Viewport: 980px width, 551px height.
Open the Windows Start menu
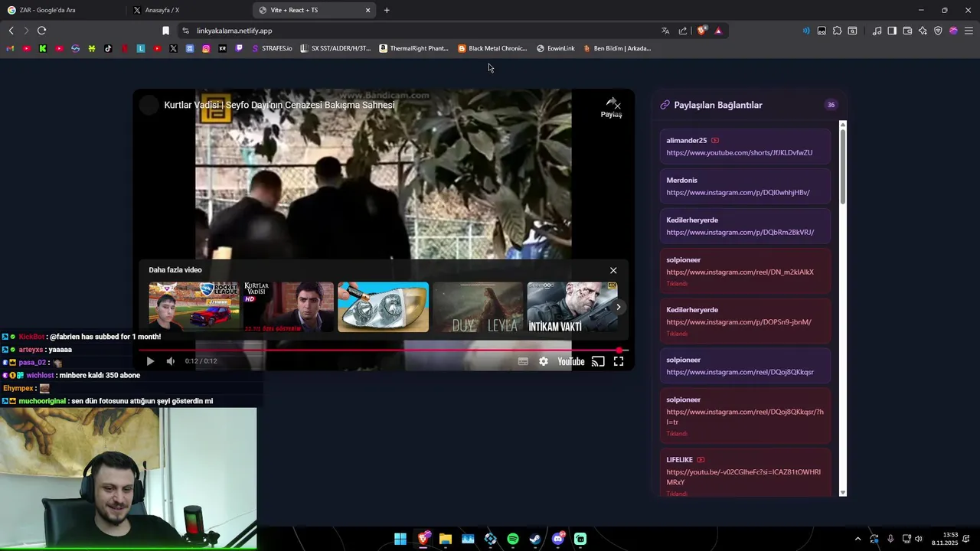coord(400,539)
